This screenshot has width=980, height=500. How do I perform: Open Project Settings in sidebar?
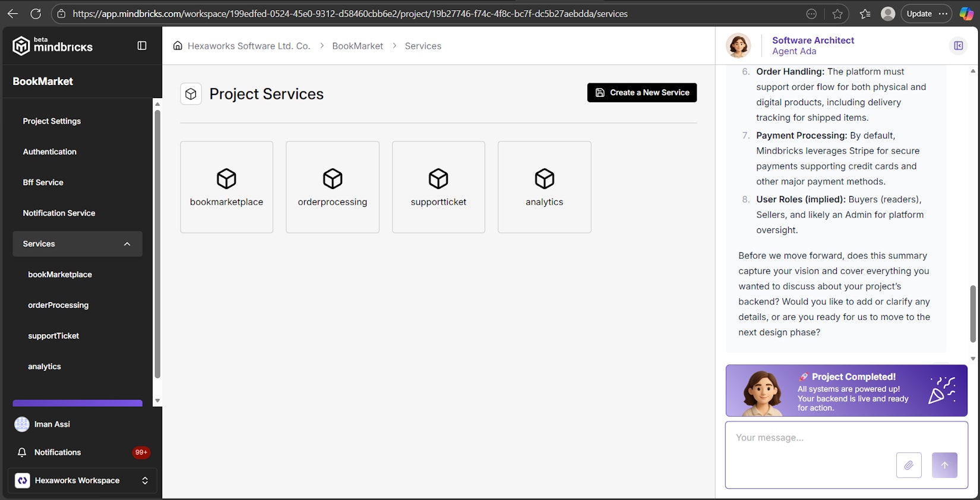[x=52, y=121]
